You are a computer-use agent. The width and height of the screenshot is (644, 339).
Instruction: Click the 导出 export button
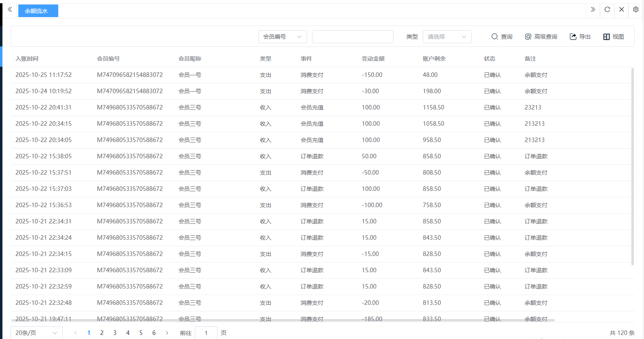coord(580,37)
